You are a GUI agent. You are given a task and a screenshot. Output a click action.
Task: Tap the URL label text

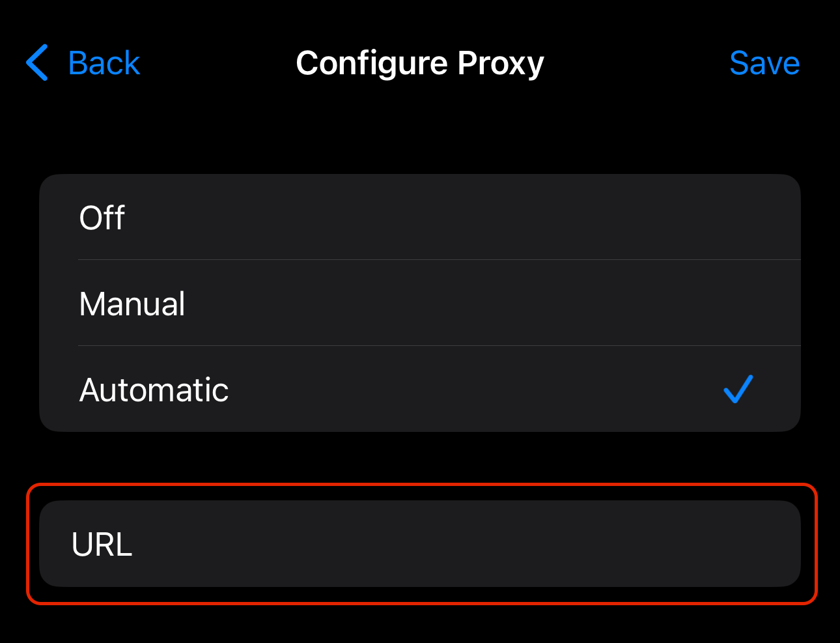[102, 544]
